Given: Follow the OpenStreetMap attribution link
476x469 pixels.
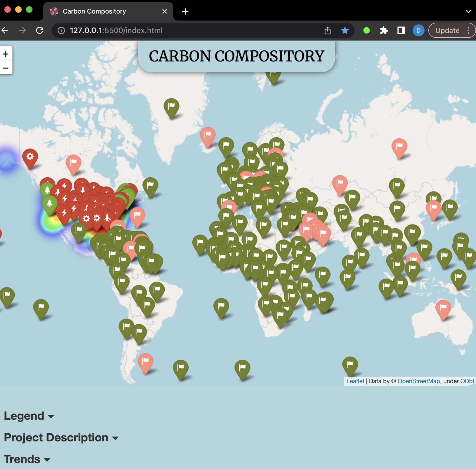Looking at the screenshot, I should (x=419, y=381).
